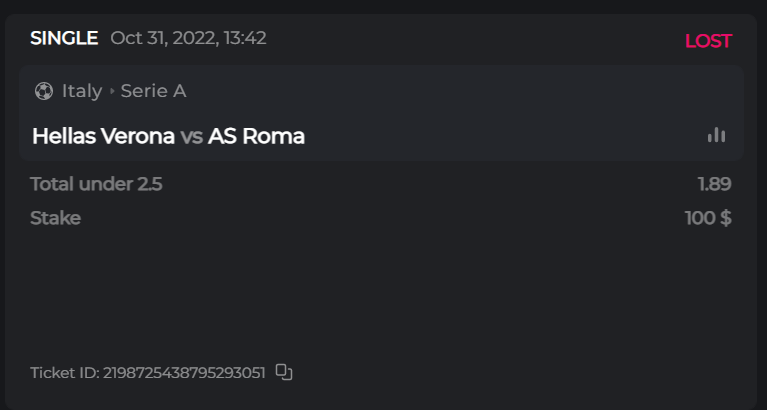The width and height of the screenshot is (767, 410).
Task: Click the Total under 2.5 market
Action: click(x=96, y=184)
